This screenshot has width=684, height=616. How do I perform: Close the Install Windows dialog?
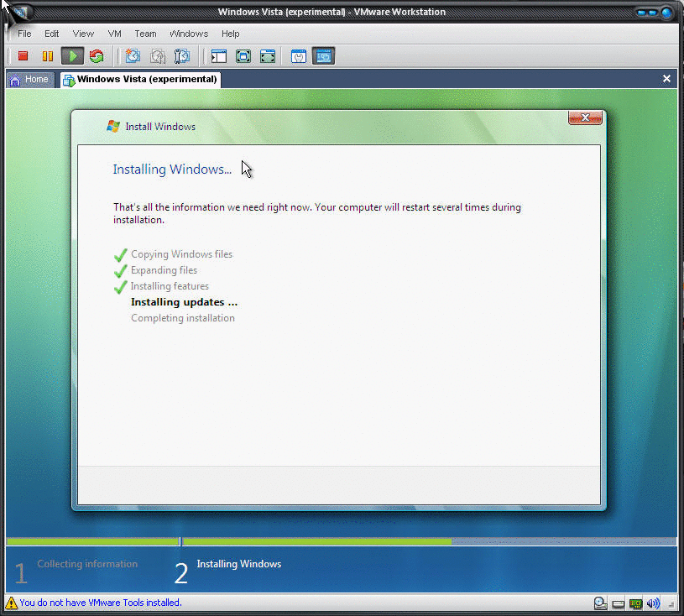pyautogui.click(x=585, y=117)
